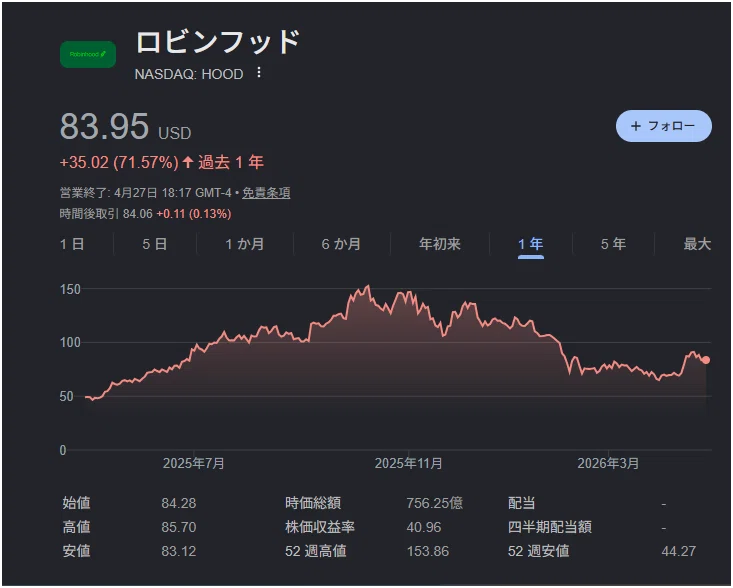Click the 100 y-axis label

[70, 342]
